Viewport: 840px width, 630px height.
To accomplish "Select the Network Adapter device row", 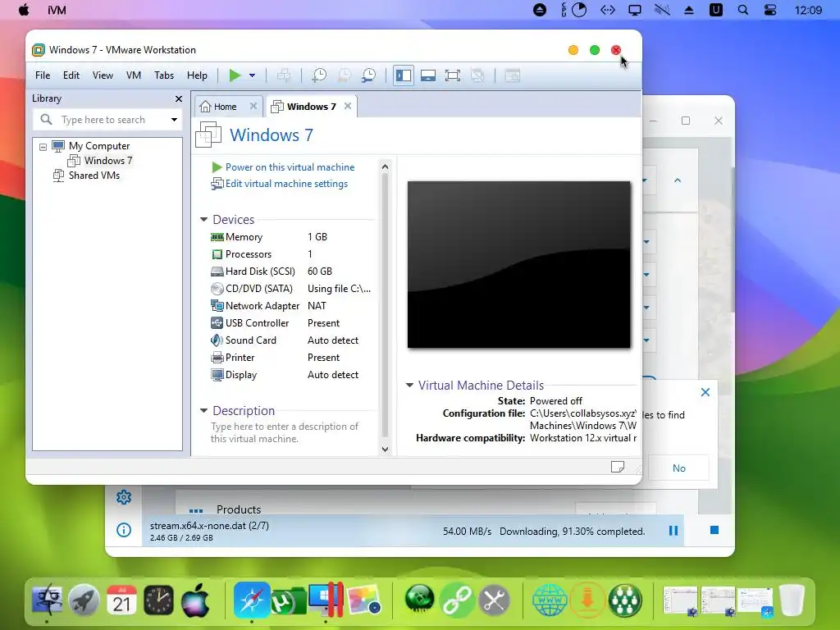I will (x=291, y=306).
